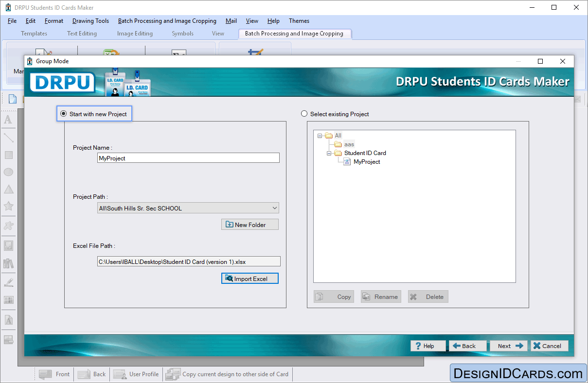588x383 pixels.
Task: Select existing Project radio button
Action: [304, 114]
